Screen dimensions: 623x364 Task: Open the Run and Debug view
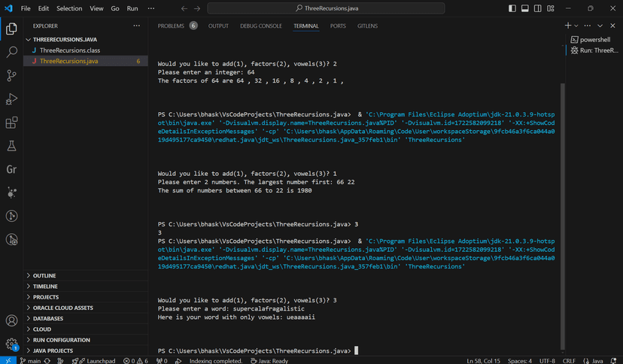coord(11,99)
